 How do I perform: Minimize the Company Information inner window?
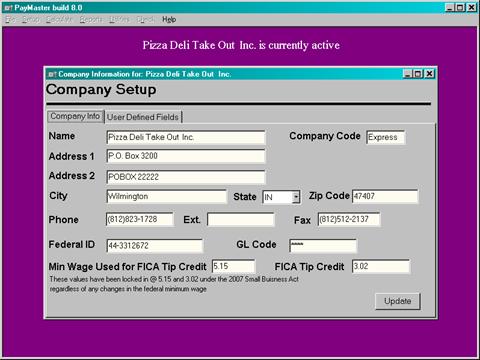(408, 74)
